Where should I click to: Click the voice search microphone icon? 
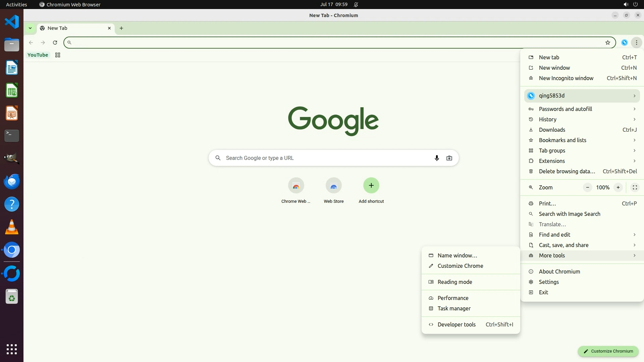(437, 158)
